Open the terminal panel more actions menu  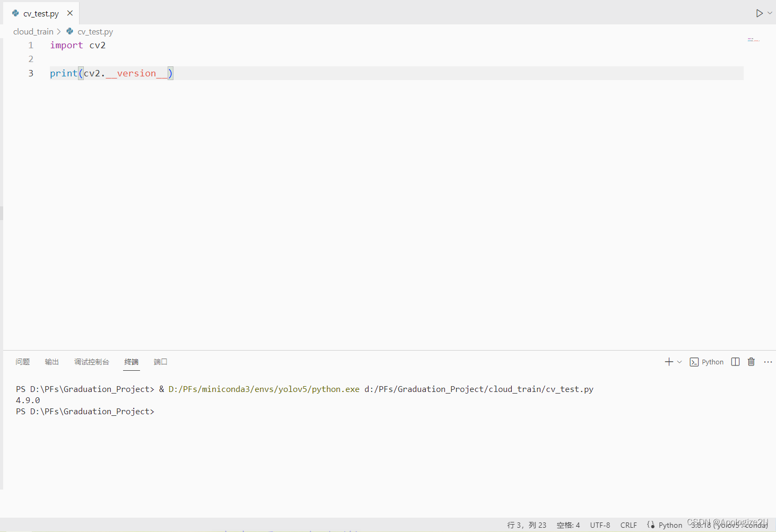[768, 362]
